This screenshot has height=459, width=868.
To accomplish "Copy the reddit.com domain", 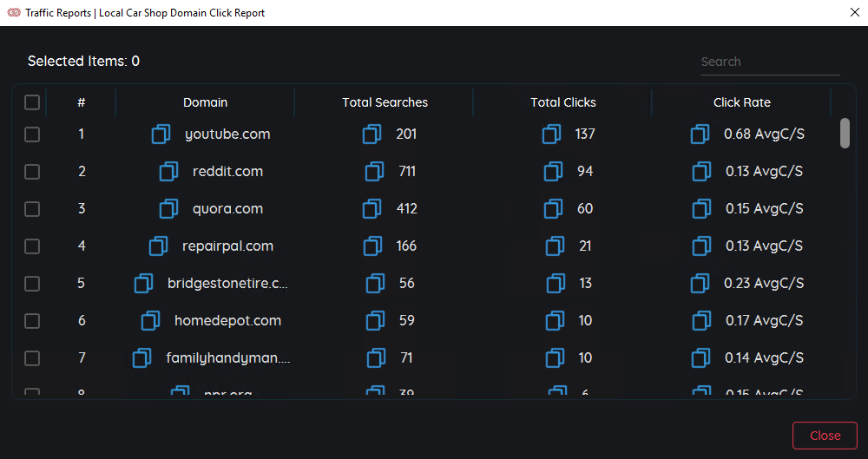I will point(169,171).
